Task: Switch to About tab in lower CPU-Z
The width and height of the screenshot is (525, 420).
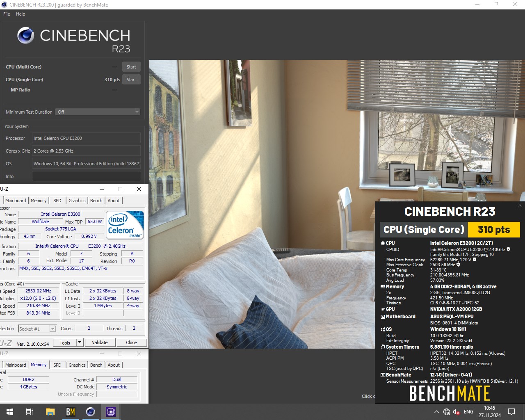Action: tap(114, 365)
